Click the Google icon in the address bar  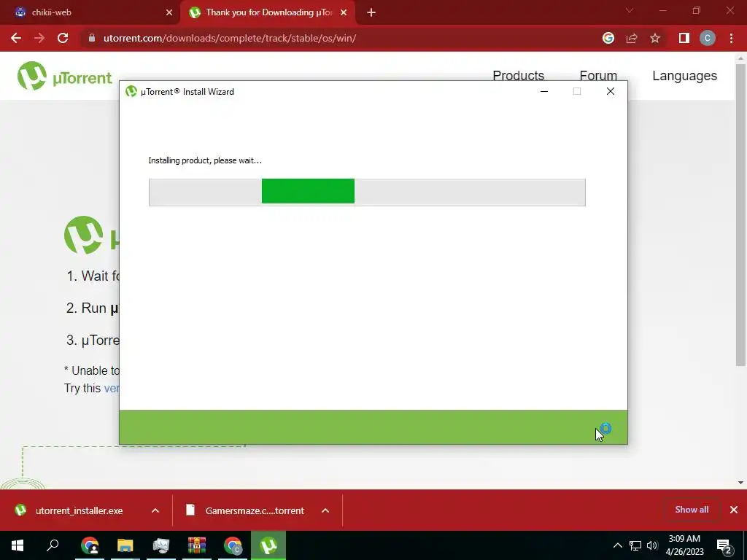(608, 38)
